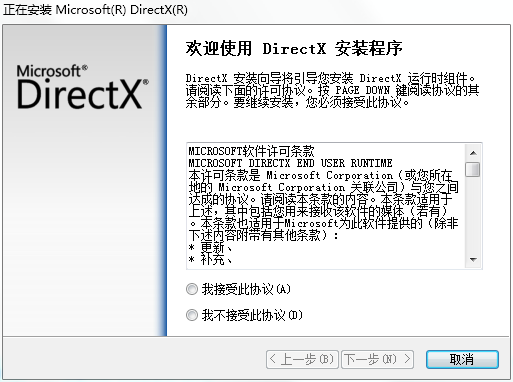Image resolution: width=513 pixels, height=382 pixels.
Task: Click the MICROSOFT软件许可条款 line in license
Action: tap(251, 151)
